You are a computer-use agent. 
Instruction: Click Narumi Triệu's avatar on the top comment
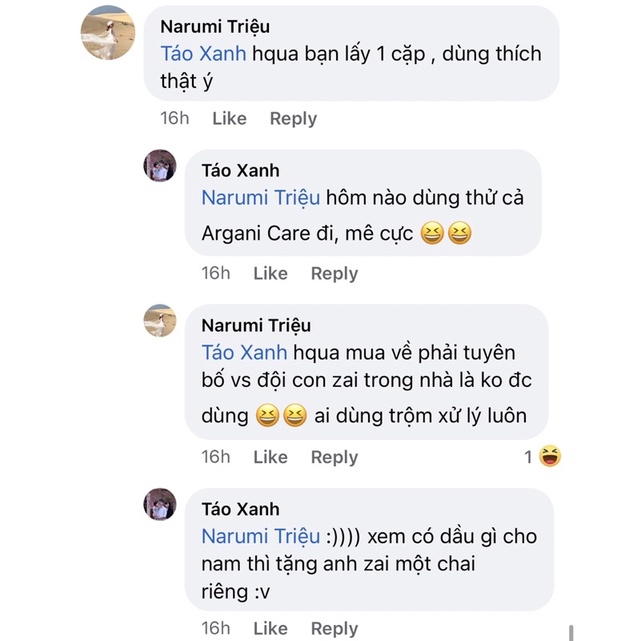tap(107, 33)
